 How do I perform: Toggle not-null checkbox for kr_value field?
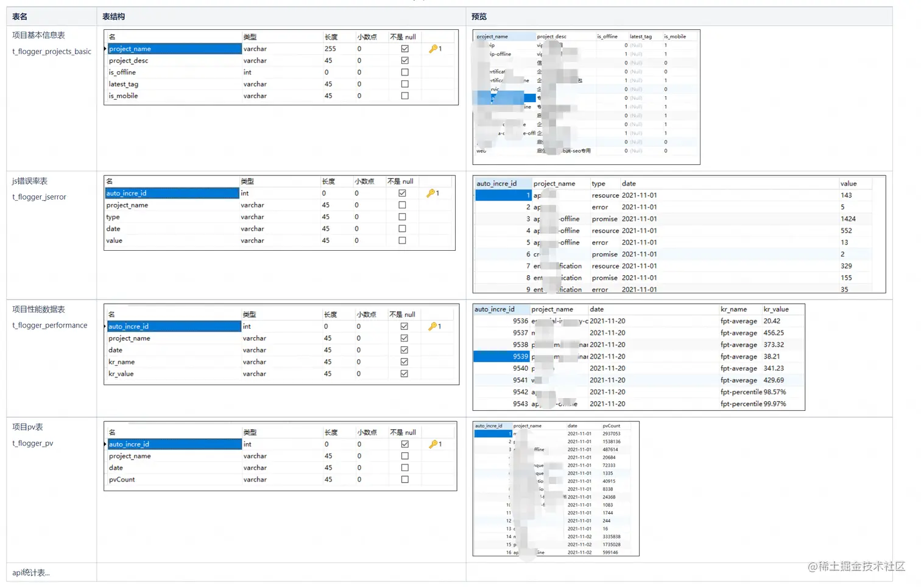point(404,374)
